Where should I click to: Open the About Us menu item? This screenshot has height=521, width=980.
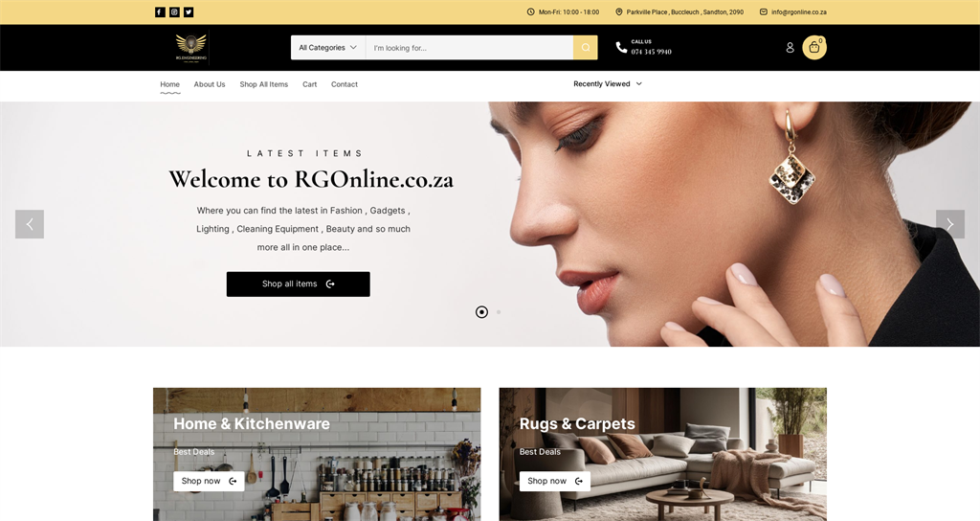[210, 84]
